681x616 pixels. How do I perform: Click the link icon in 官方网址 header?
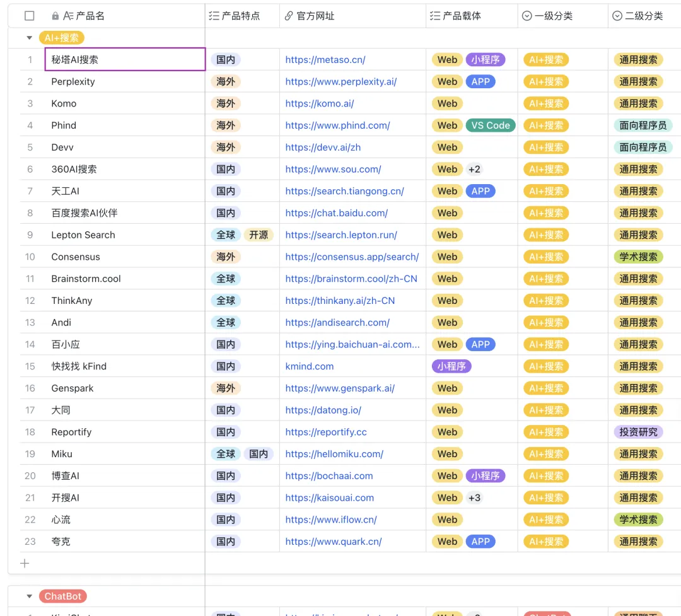tap(289, 16)
